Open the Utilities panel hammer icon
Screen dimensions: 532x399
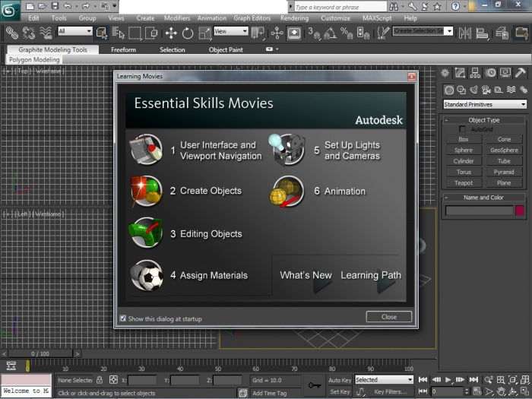(x=521, y=73)
